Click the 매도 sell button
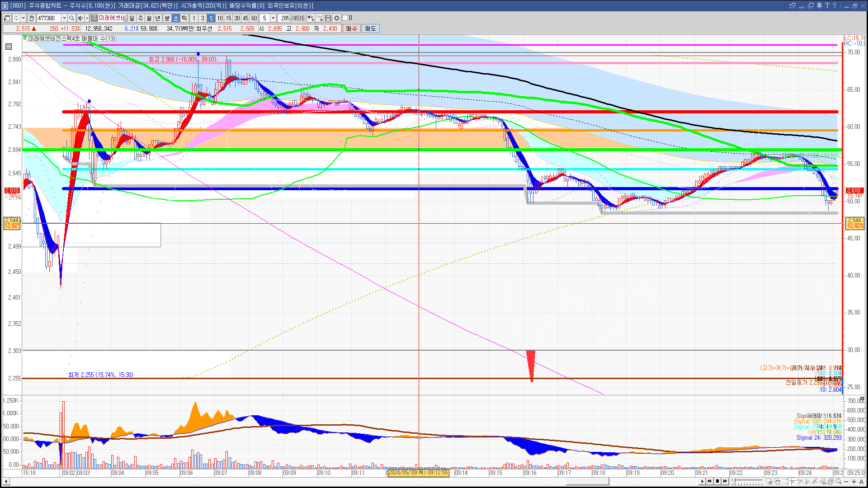 [x=370, y=28]
